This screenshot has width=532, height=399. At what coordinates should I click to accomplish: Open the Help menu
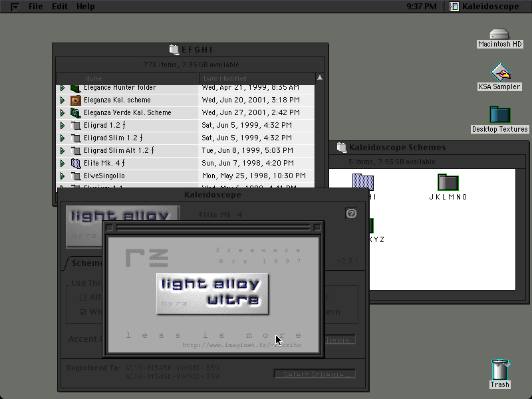86,7
